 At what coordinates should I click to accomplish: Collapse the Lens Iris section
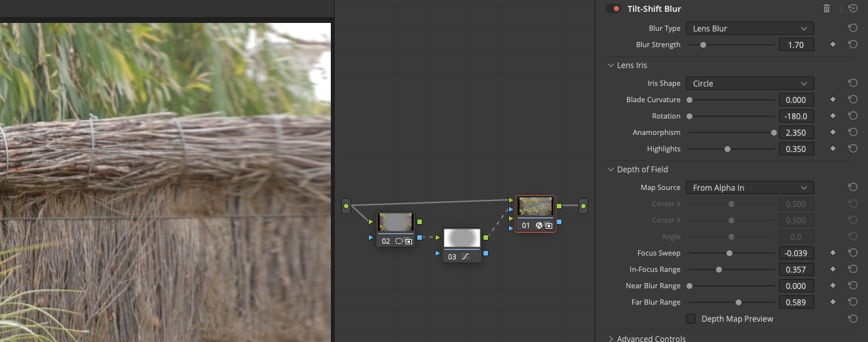[x=611, y=66]
